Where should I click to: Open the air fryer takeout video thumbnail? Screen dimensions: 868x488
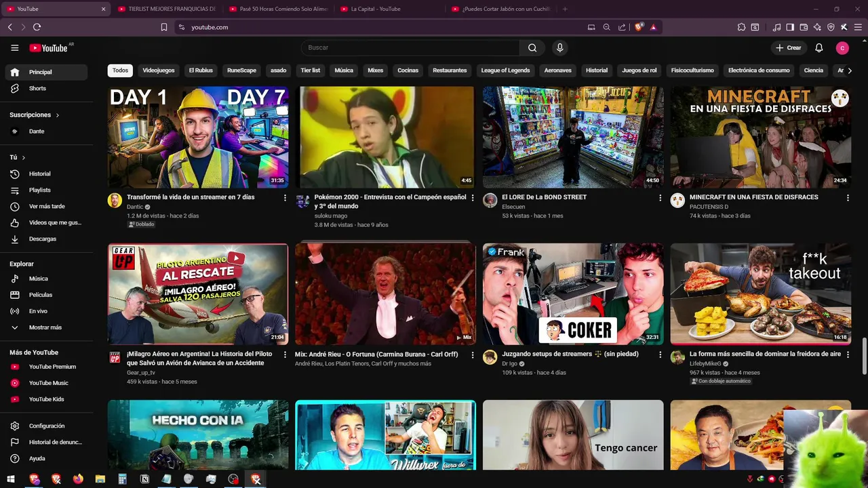coord(761,294)
